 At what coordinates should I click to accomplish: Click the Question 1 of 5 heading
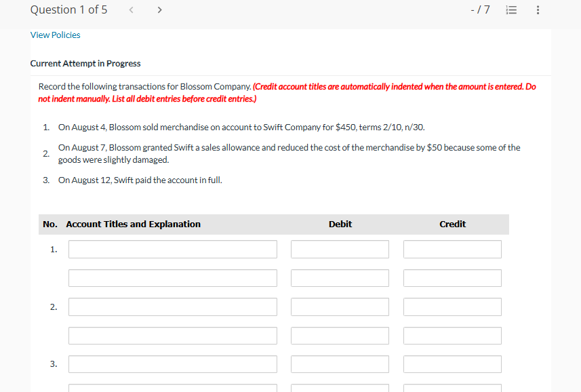coord(68,9)
